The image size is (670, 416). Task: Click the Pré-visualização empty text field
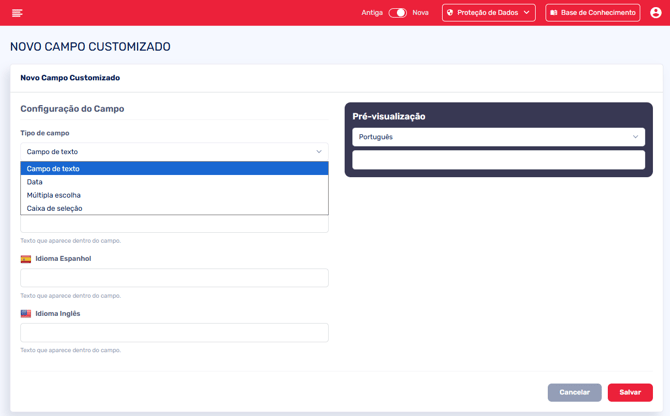click(x=498, y=160)
